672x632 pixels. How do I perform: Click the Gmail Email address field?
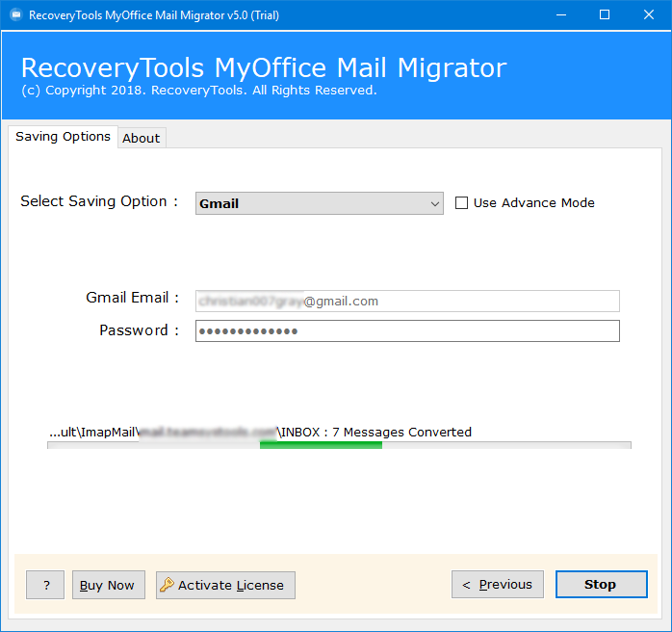407,302
